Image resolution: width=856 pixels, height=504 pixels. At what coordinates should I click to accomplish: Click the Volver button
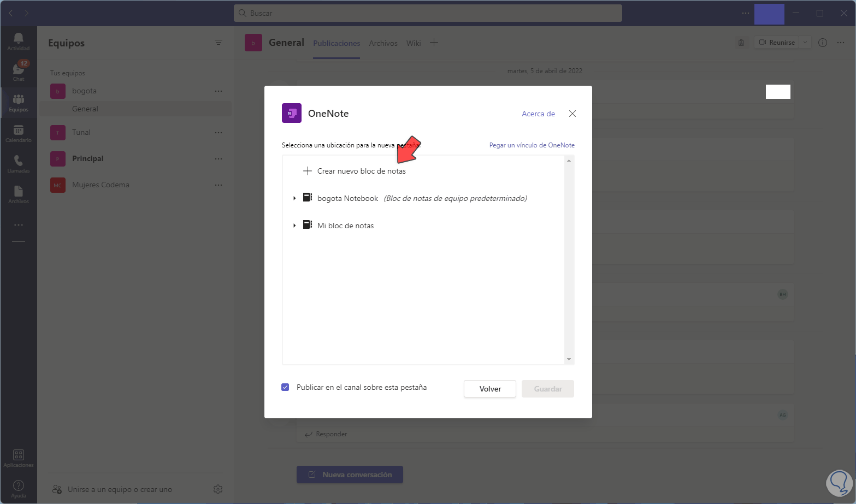point(490,389)
